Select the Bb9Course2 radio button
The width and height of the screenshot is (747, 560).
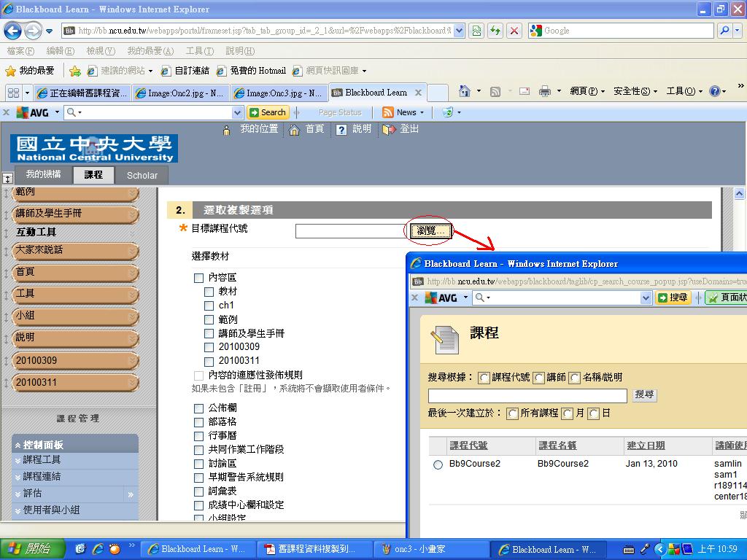pyautogui.click(x=438, y=464)
